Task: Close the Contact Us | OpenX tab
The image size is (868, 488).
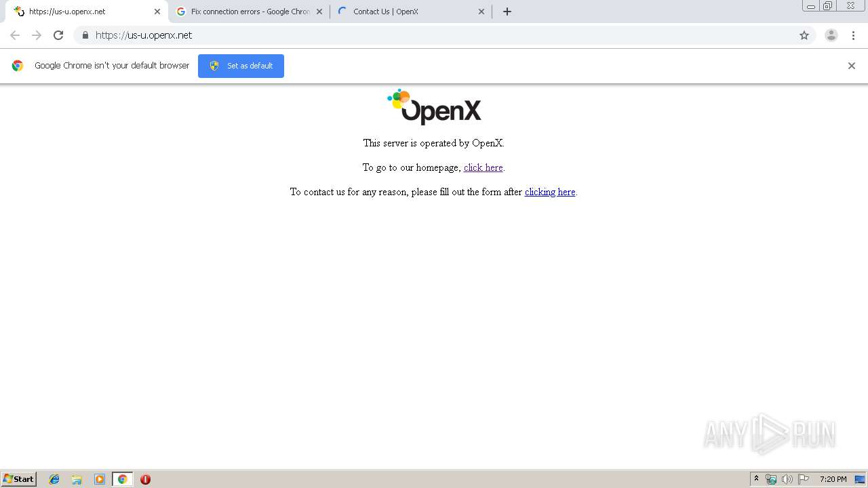Action: coord(481,12)
